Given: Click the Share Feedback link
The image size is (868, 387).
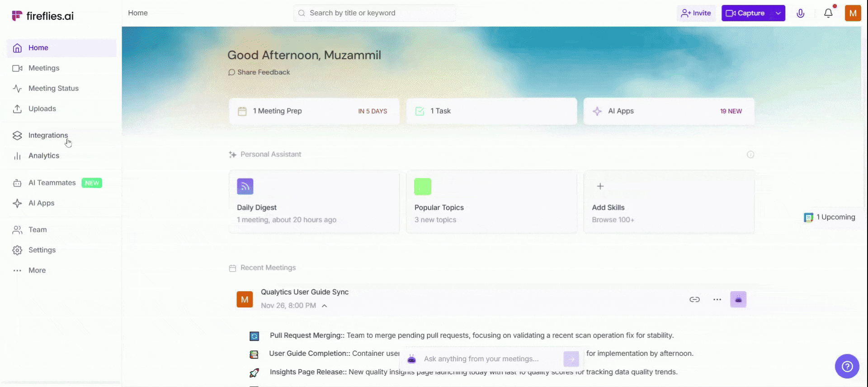Looking at the screenshot, I should coord(263,72).
